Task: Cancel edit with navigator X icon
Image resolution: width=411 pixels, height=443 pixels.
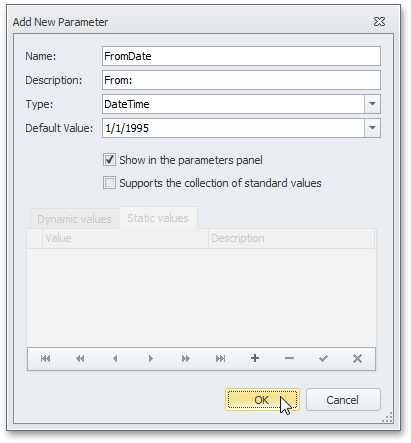Action: tap(357, 359)
